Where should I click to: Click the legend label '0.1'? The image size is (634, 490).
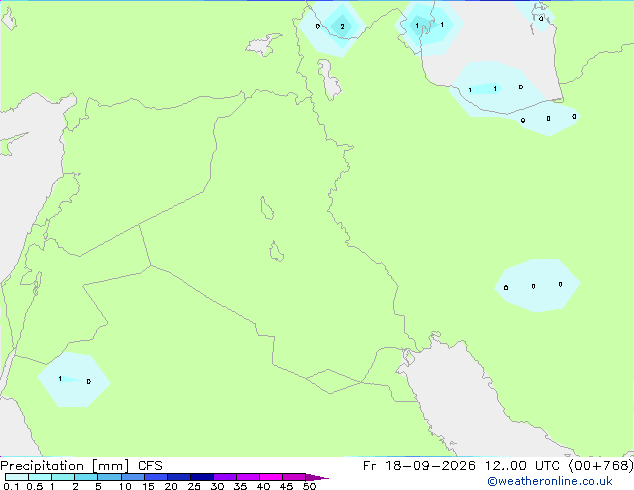11,486
